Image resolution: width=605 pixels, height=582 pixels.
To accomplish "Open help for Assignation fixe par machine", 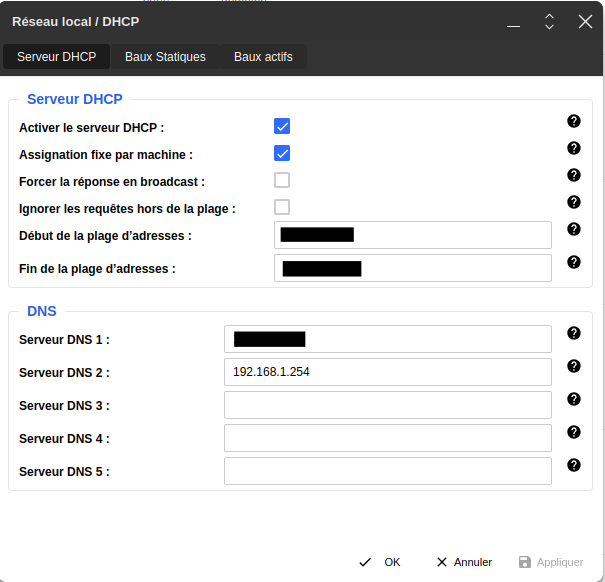I will (574, 148).
